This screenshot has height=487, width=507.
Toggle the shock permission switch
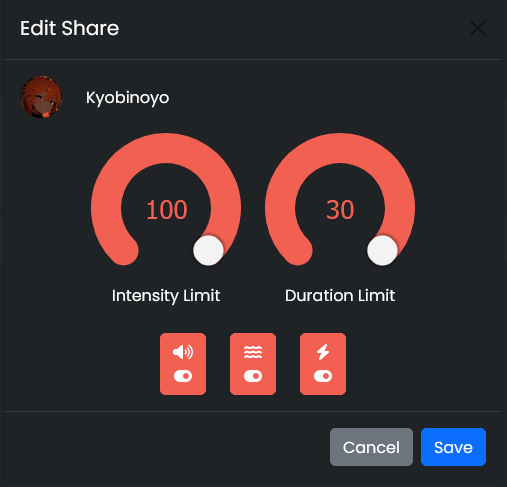pos(323,376)
